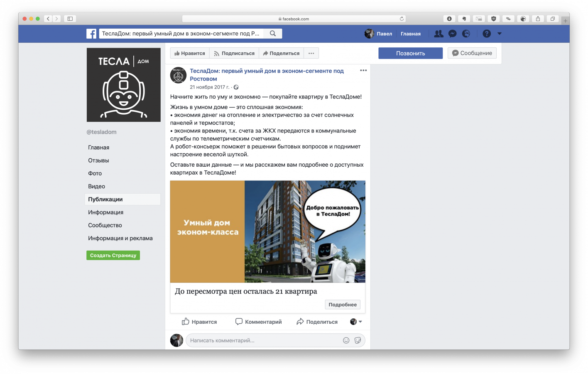Switch to the Отзывы section
588x374 pixels.
tap(98, 160)
